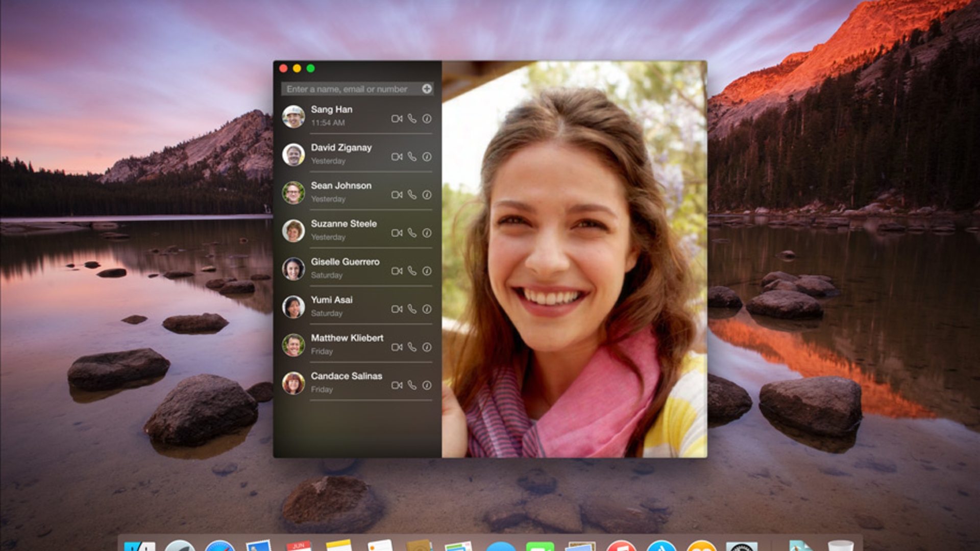The height and width of the screenshot is (551, 980).
Task: Click the name 'Matthew Kliebert'
Action: [347, 338]
